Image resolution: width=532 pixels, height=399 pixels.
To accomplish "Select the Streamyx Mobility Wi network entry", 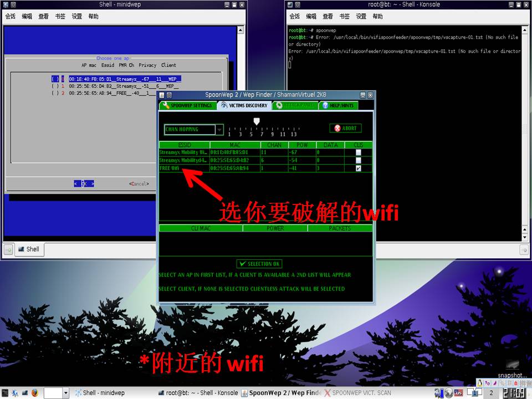I will [x=183, y=152].
